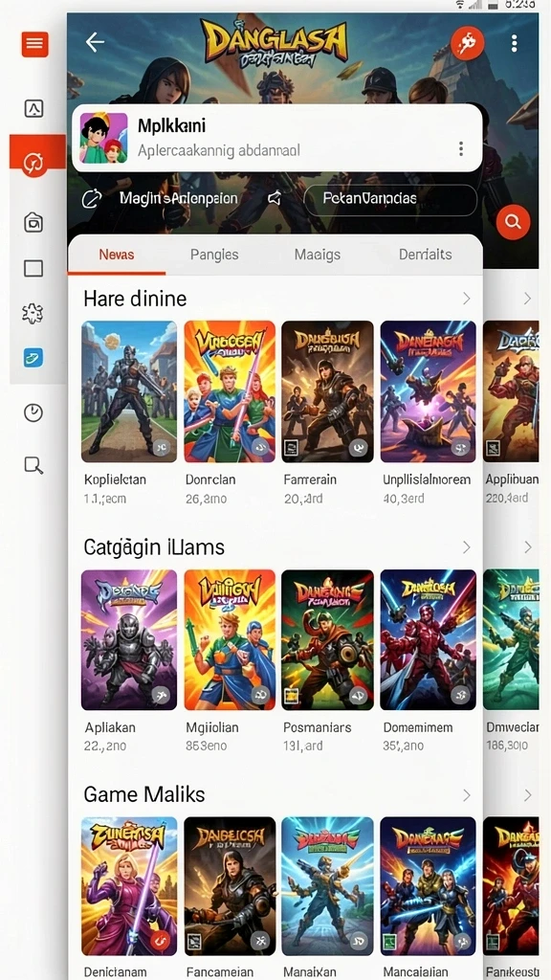Screen dimensions: 551x980
Task: Tap the small square icon on Famerain cover
Action: click(291, 448)
